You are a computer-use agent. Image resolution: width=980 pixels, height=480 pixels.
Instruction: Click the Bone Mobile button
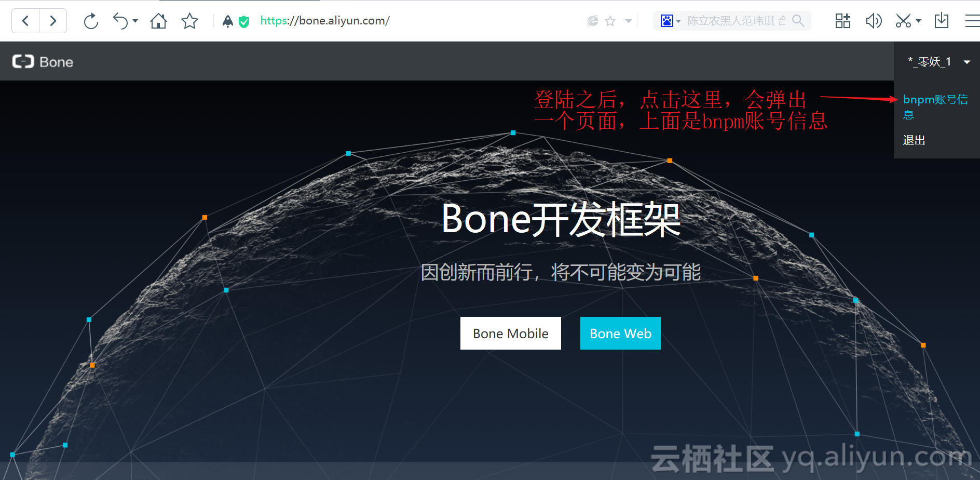pyautogui.click(x=511, y=334)
